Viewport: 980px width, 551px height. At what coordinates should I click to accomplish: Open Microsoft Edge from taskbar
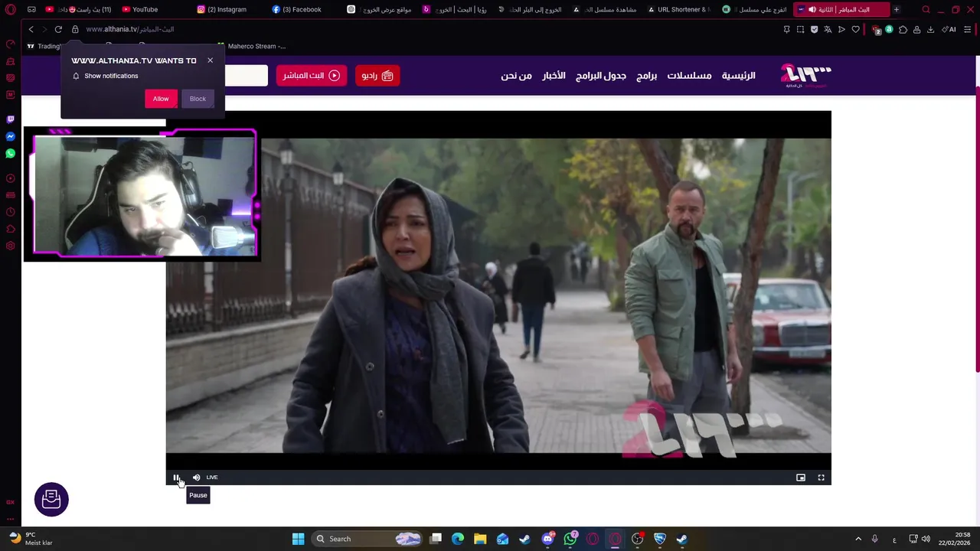[458, 539]
